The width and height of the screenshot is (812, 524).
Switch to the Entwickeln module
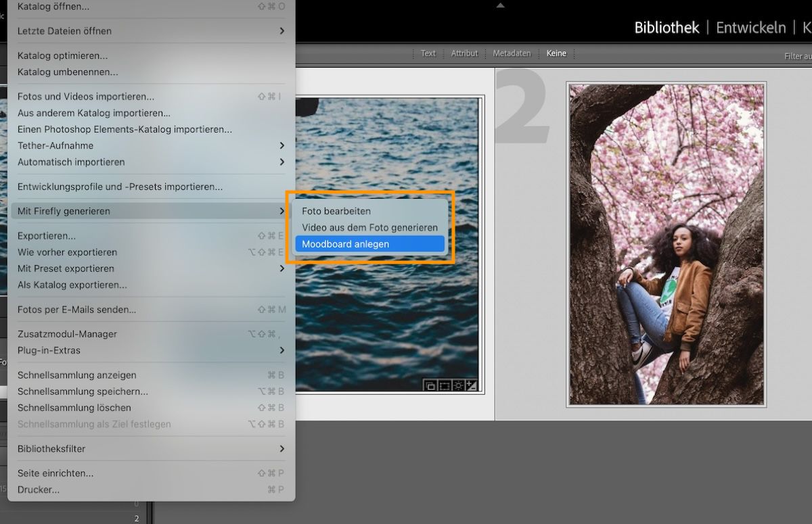750,28
